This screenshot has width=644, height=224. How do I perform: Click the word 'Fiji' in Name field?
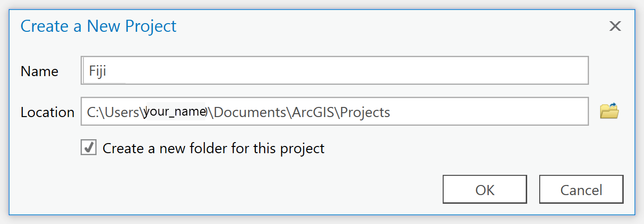point(97,71)
